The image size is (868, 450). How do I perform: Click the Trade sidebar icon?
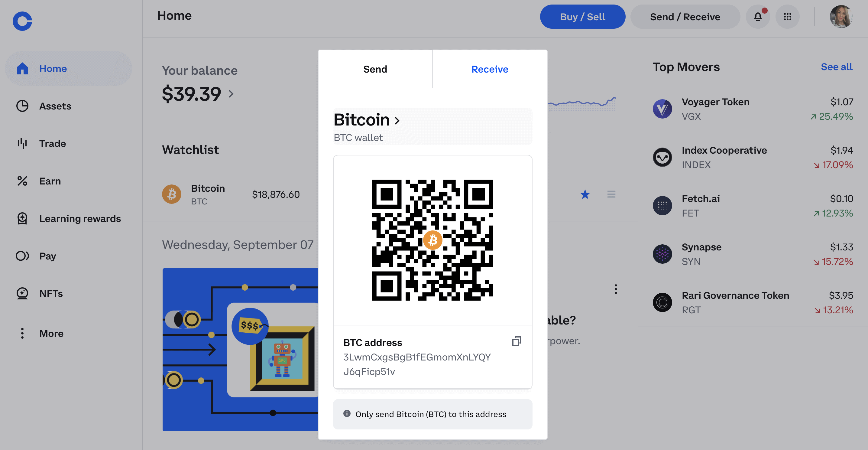click(22, 143)
